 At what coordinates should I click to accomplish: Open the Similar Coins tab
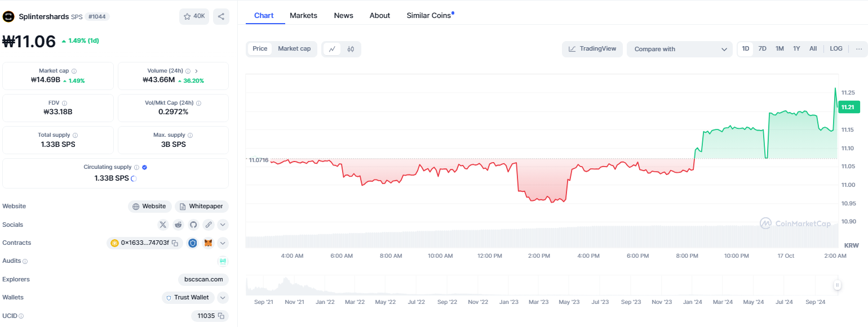coord(430,16)
